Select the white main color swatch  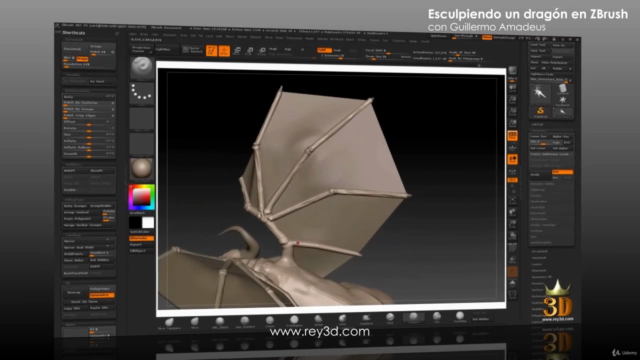(x=148, y=222)
